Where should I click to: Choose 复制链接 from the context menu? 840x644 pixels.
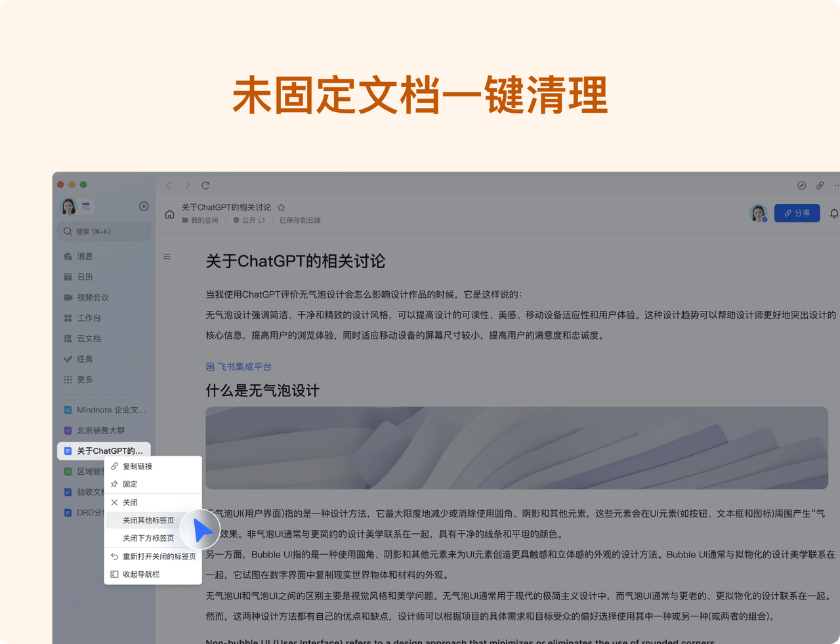(153, 466)
